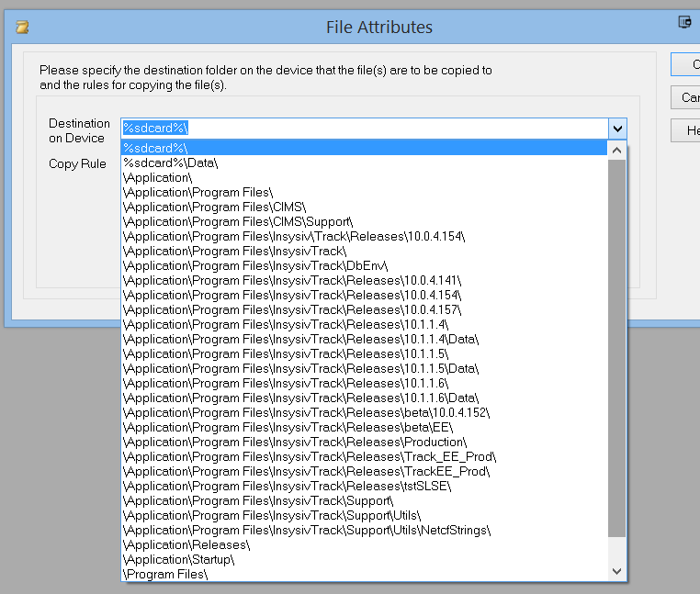Select the \Program Files\ list entry
This screenshot has height=594, width=700.
[x=165, y=574]
